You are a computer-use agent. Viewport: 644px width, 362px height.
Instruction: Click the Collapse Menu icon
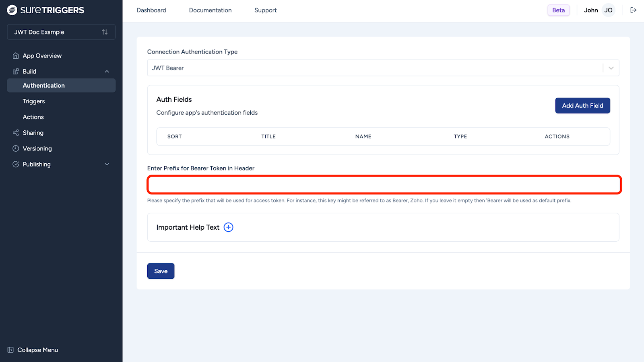pos(10,350)
